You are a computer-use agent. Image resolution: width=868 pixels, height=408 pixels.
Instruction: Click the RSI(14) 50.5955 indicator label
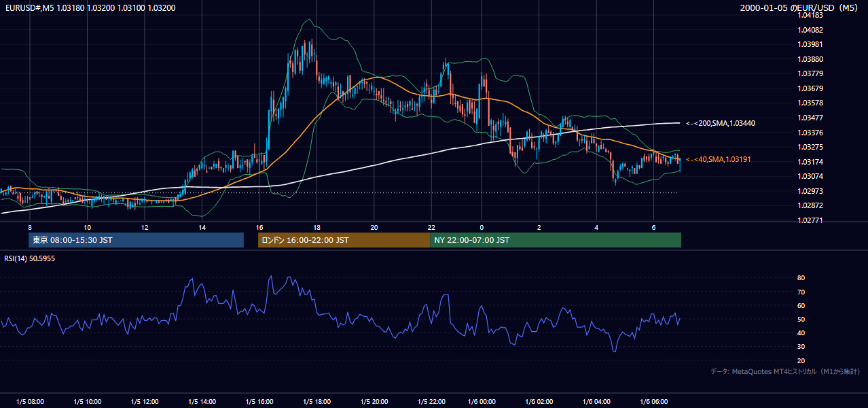[29, 258]
